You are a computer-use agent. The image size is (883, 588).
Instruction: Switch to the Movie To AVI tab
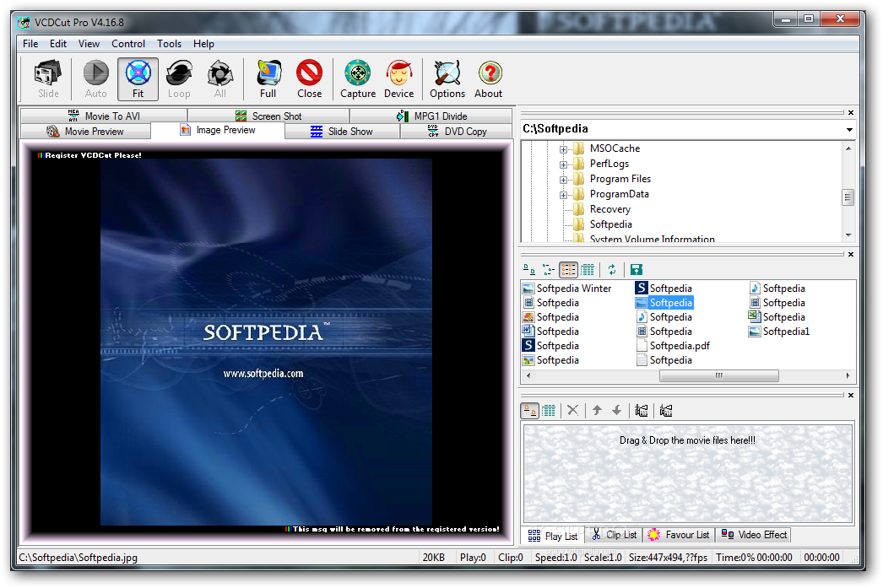tap(104, 116)
